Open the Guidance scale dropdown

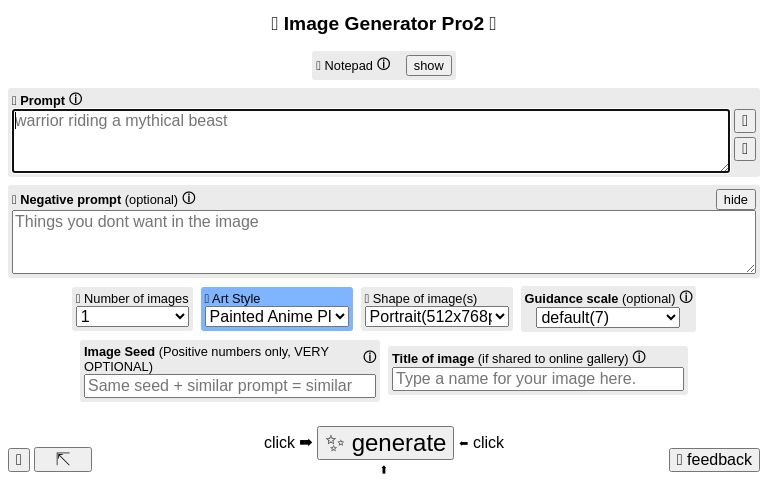[x=608, y=318]
